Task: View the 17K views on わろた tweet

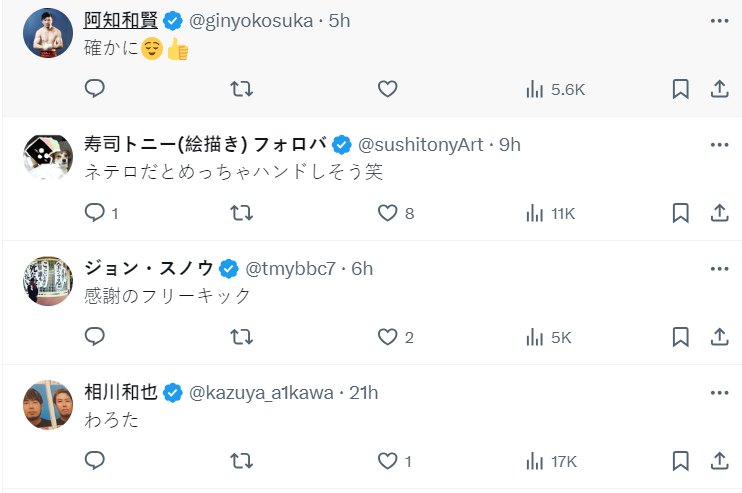Action: click(x=551, y=461)
